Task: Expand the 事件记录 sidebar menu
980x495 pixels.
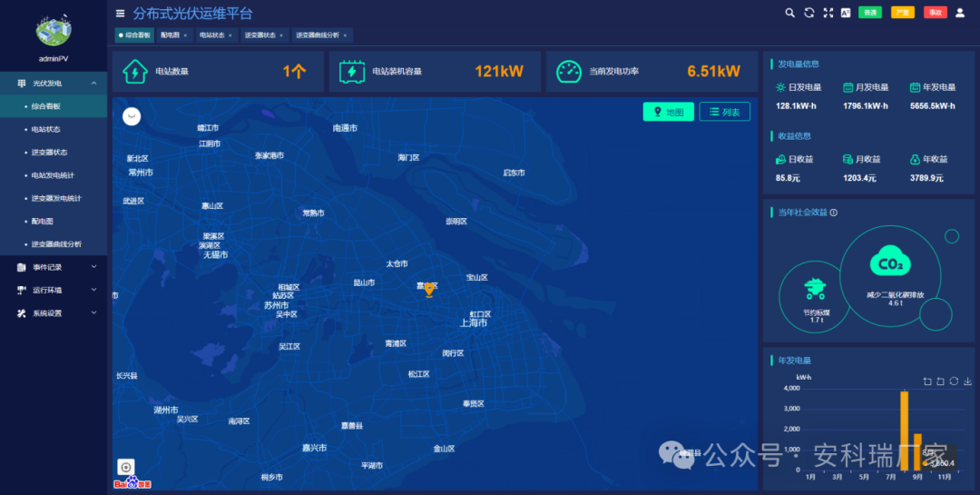Action: pos(54,267)
